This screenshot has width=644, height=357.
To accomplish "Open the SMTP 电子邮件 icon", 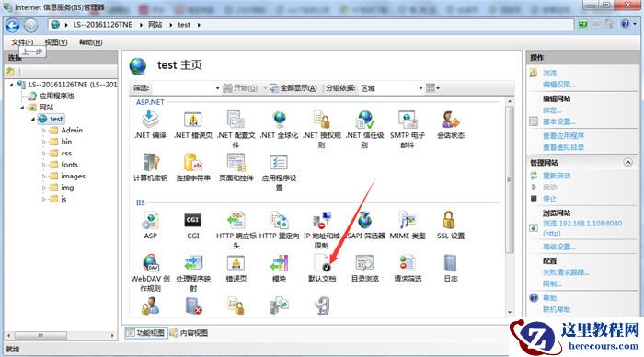I will (x=408, y=121).
